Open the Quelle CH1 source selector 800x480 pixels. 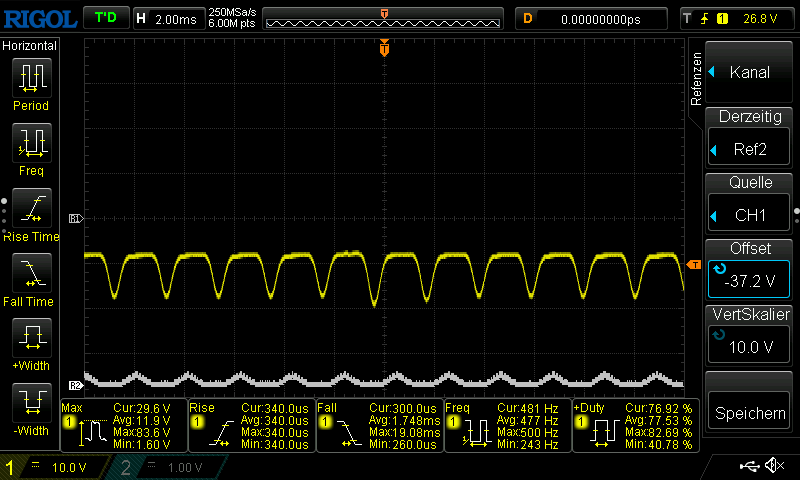[x=750, y=203]
